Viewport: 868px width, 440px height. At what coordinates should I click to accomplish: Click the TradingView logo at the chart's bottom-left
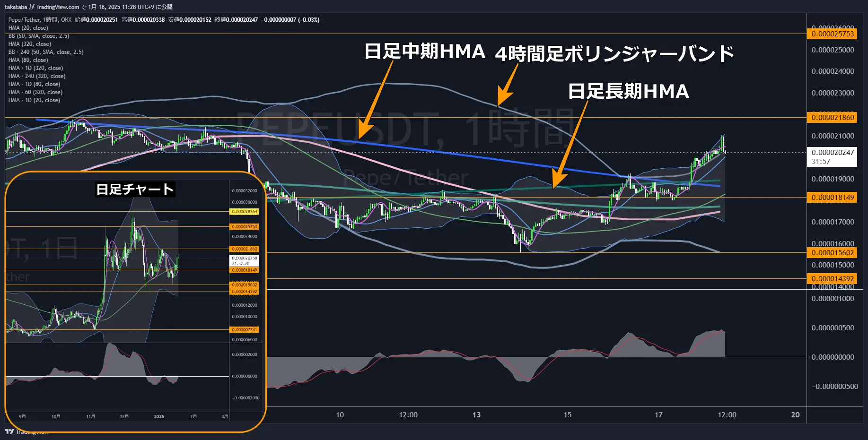(x=26, y=431)
